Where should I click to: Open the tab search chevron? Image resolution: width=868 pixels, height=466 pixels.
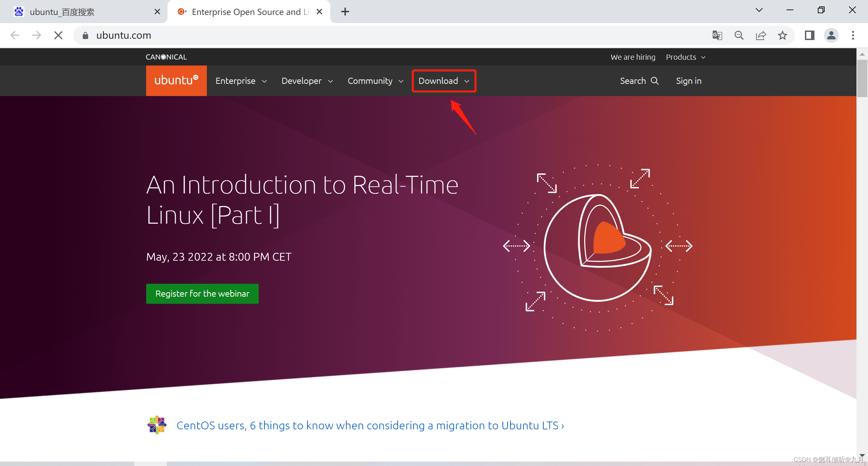click(759, 10)
